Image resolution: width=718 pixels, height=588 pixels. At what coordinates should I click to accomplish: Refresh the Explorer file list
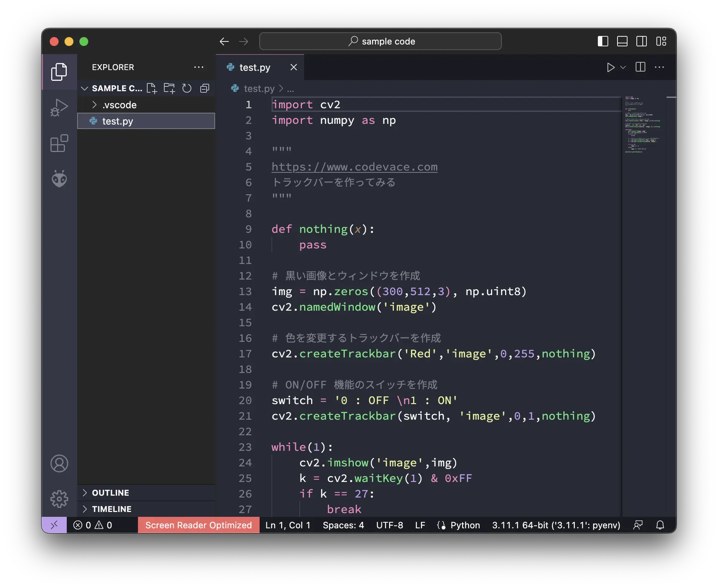pyautogui.click(x=187, y=88)
